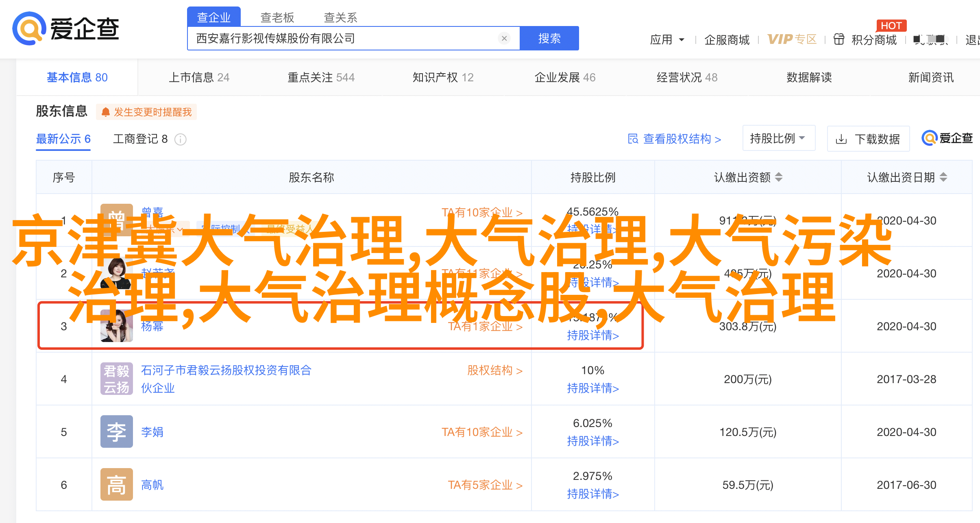Click the 曾 avatar in row 1

click(x=117, y=220)
